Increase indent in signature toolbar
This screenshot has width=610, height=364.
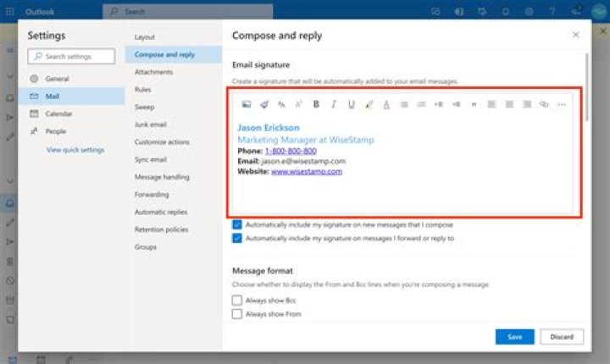457,104
